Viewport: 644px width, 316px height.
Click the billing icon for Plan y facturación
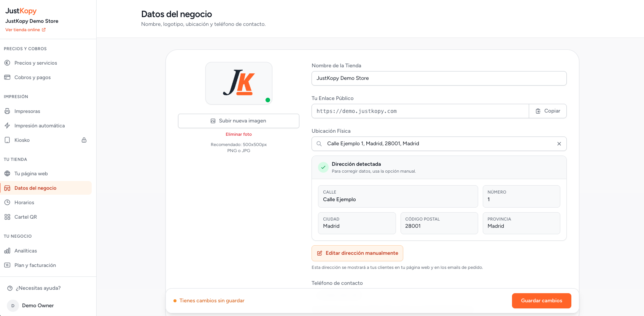(x=7, y=265)
